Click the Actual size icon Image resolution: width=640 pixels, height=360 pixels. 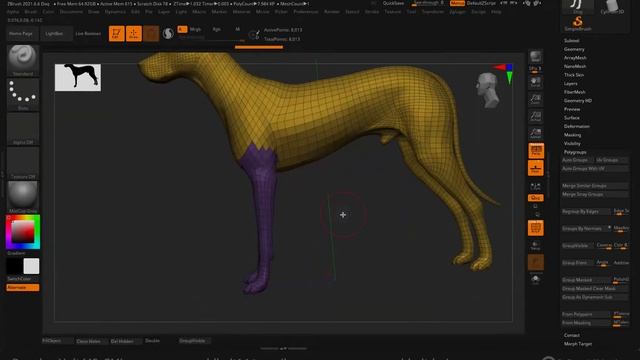pos(536,116)
